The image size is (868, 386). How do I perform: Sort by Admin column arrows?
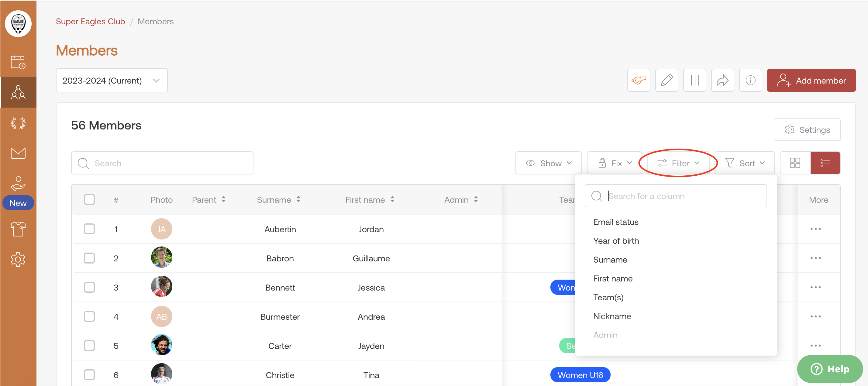[476, 200]
